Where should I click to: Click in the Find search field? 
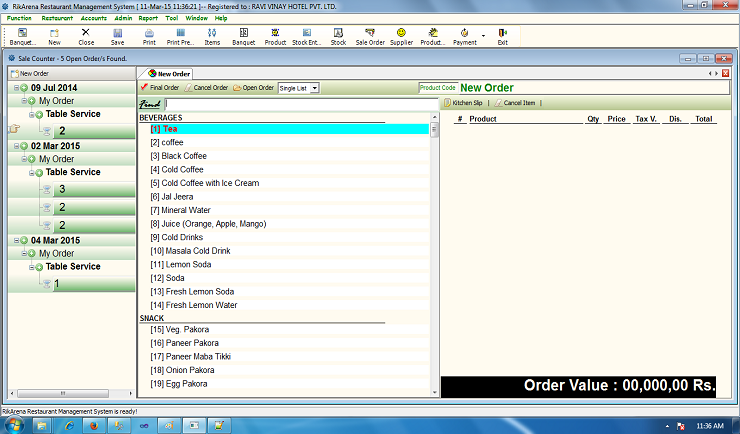coord(300,104)
